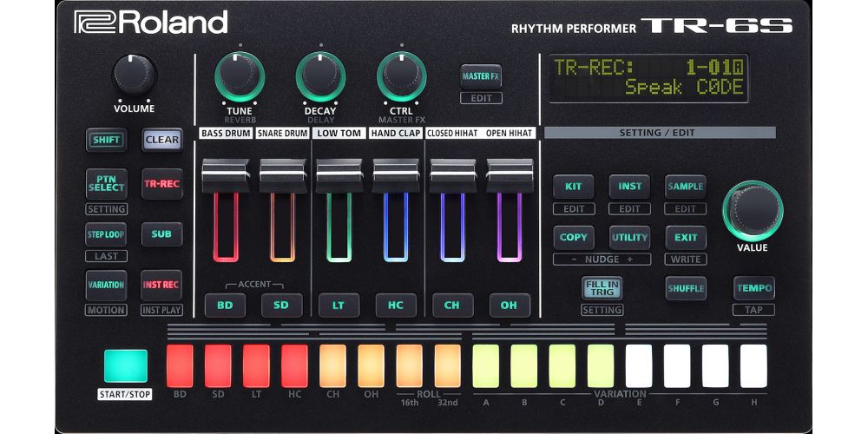Open the SAMPLE button
868x434 pixels.
click(x=686, y=187)
